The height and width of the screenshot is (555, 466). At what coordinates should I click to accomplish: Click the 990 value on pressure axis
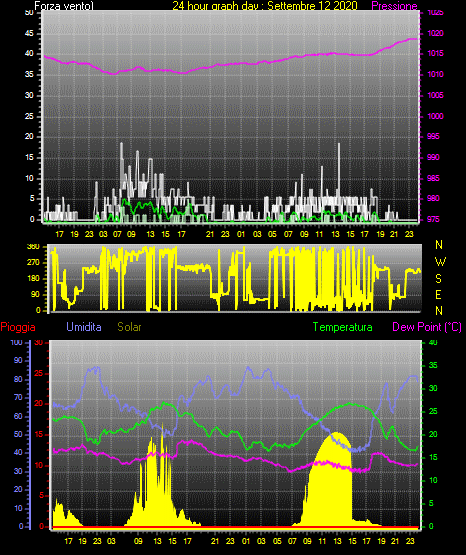433,157
